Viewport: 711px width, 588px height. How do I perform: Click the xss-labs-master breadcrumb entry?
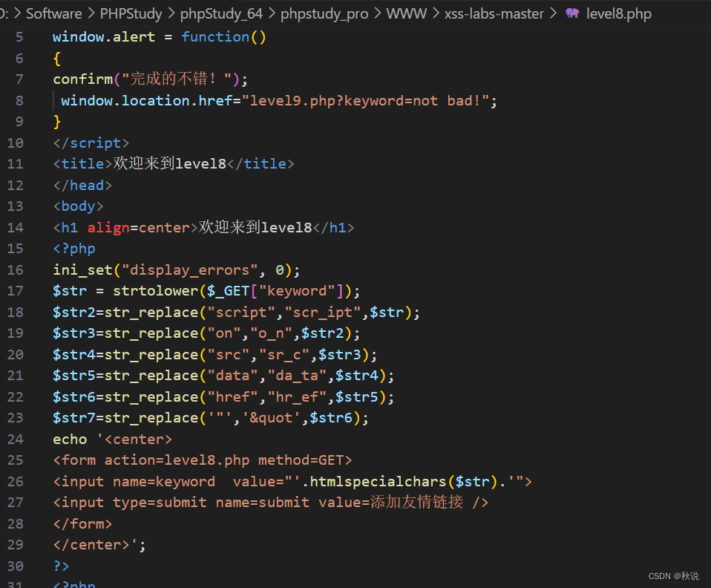[x=494, y=13]
